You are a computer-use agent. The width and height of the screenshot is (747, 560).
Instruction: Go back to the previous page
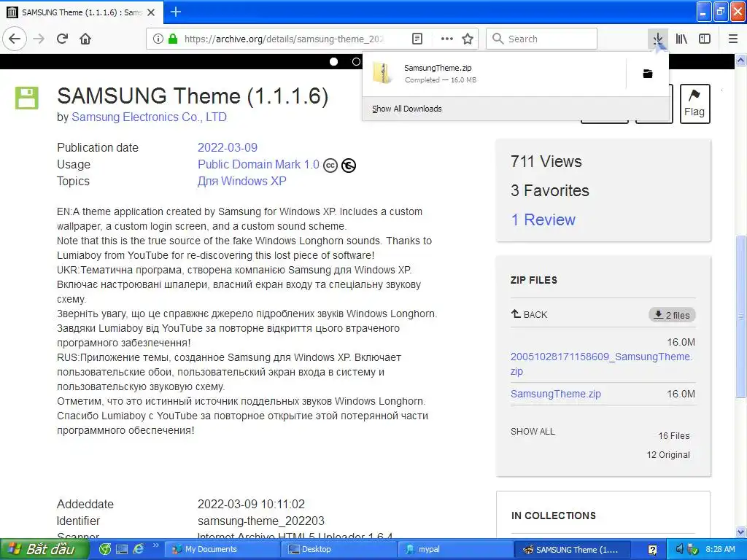[15, 39]
